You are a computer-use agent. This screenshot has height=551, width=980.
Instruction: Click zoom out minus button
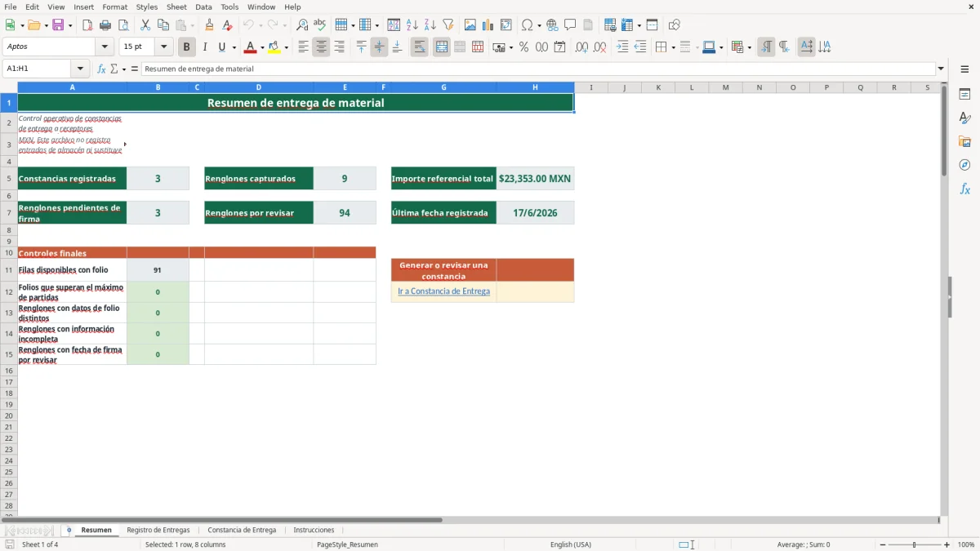[x=881, y=544]
